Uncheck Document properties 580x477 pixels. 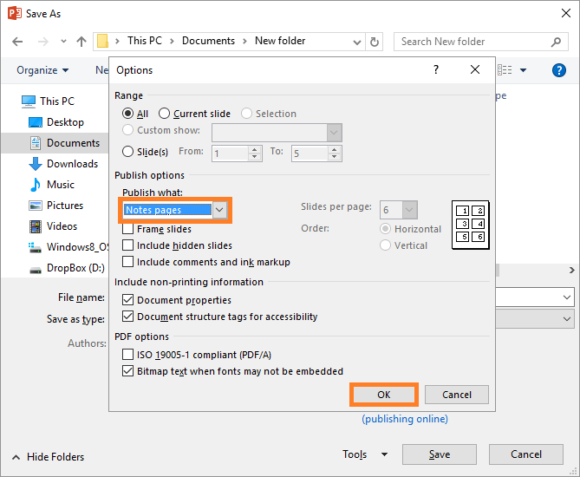(128, 300)
